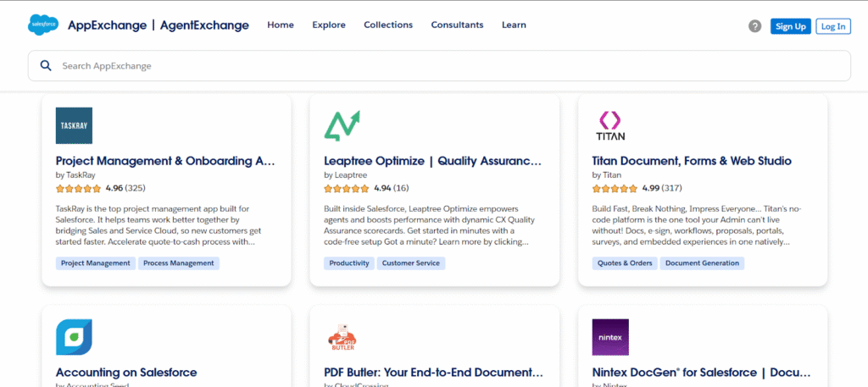Open the Consultants navigation item
868x387 pixels.
tap(457, 25)
